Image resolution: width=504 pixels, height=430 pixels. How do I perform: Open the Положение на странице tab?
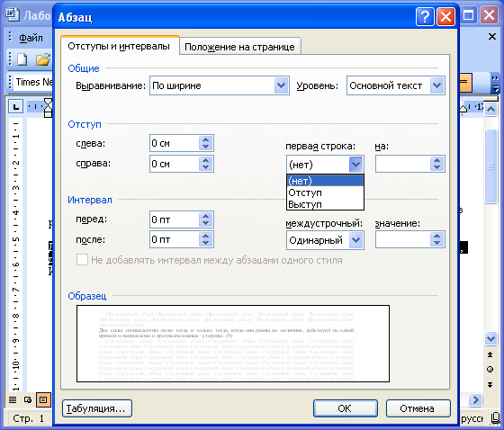239,47
